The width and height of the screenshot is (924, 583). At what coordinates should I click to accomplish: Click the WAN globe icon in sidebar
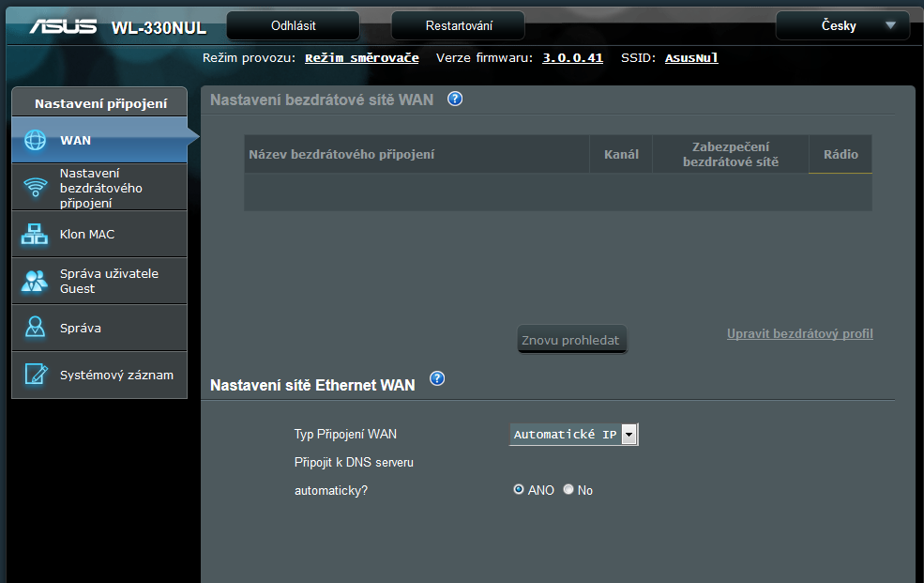(x=35, y=140)
